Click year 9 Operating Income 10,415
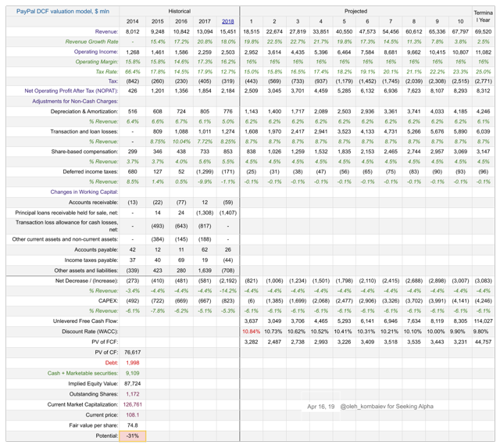The width and height of the screenshot is (500, 448). click(437, 52)
